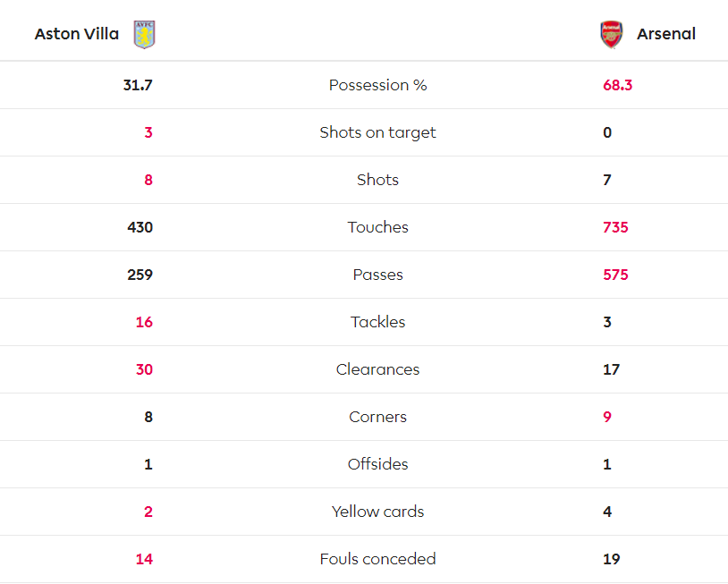Select the Touches stat label
The image size is (728, 584).
coord(377,227)
